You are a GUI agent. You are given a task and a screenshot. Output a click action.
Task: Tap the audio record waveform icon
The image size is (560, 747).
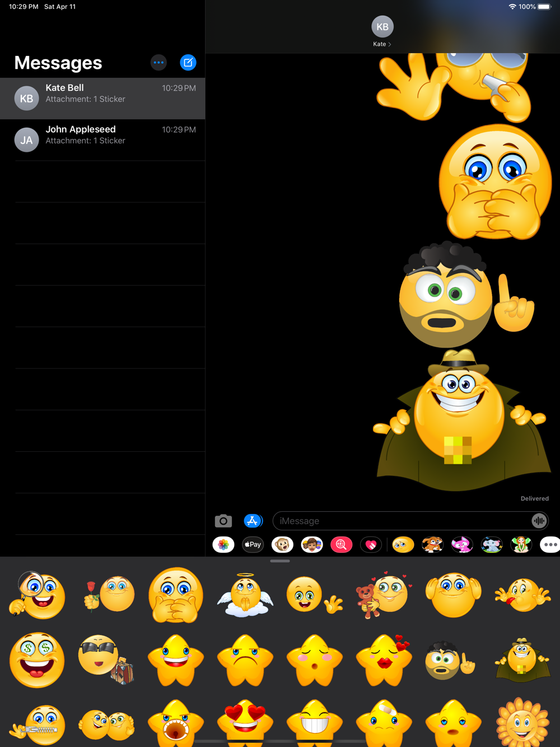tap(539, 521)
